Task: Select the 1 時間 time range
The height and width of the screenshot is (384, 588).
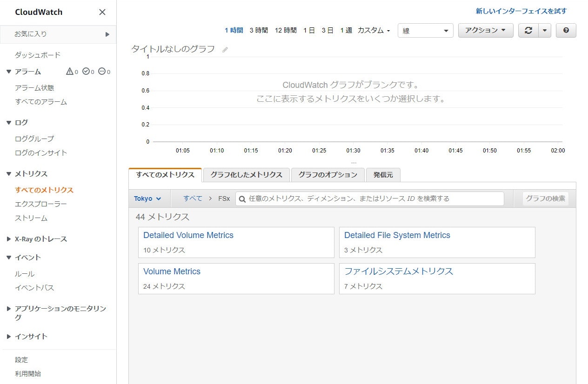Action: 234,30
